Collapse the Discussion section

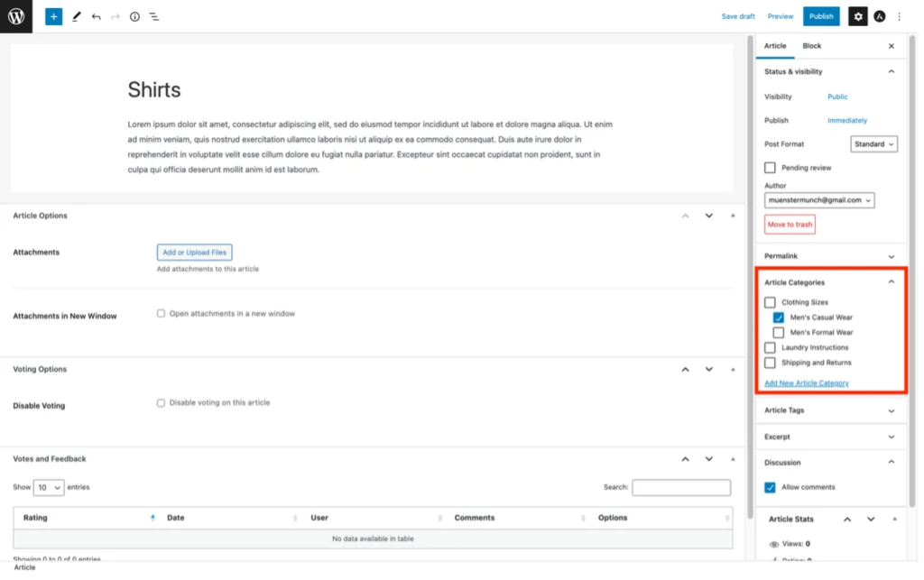point(892,463)
